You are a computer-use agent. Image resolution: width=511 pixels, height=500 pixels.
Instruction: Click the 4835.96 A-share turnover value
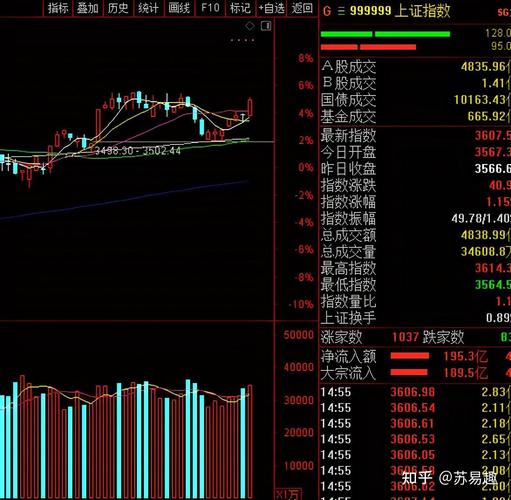pyautogui.click(x=485, y=67)
